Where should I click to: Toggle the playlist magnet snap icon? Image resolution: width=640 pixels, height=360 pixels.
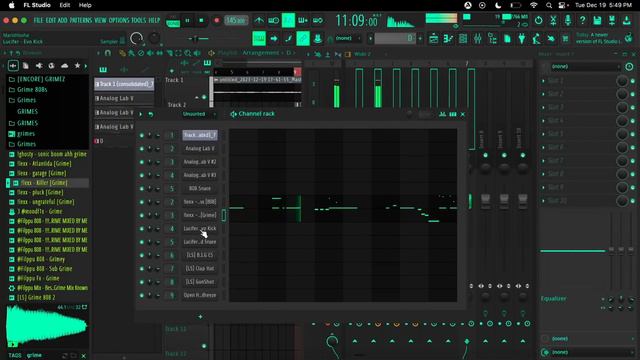click(108, 53)
